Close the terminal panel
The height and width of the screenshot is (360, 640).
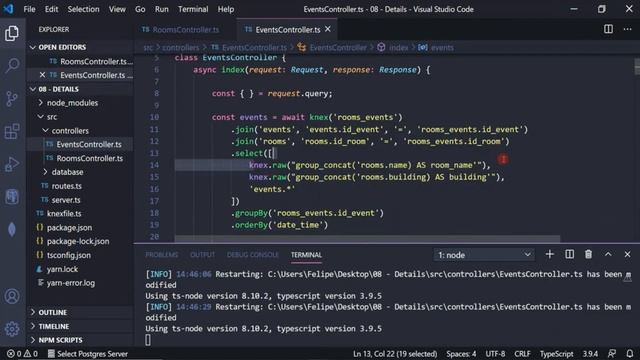pyautogui.click(x=627, y=254)
